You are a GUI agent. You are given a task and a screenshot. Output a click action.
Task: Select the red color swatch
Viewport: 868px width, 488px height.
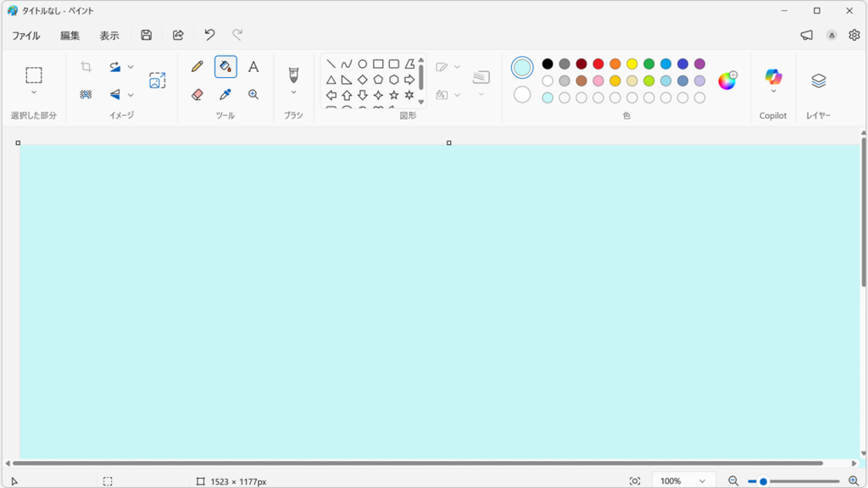(598, 64)
